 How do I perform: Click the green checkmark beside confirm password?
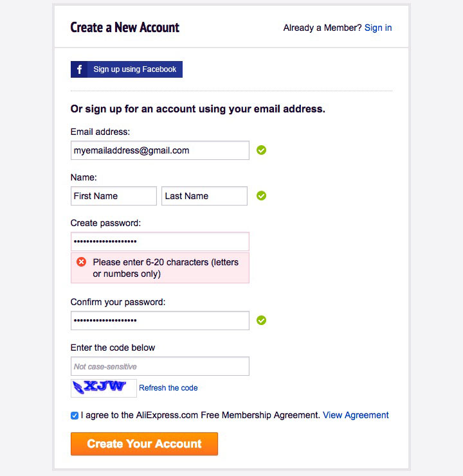[x=261, y=320]
